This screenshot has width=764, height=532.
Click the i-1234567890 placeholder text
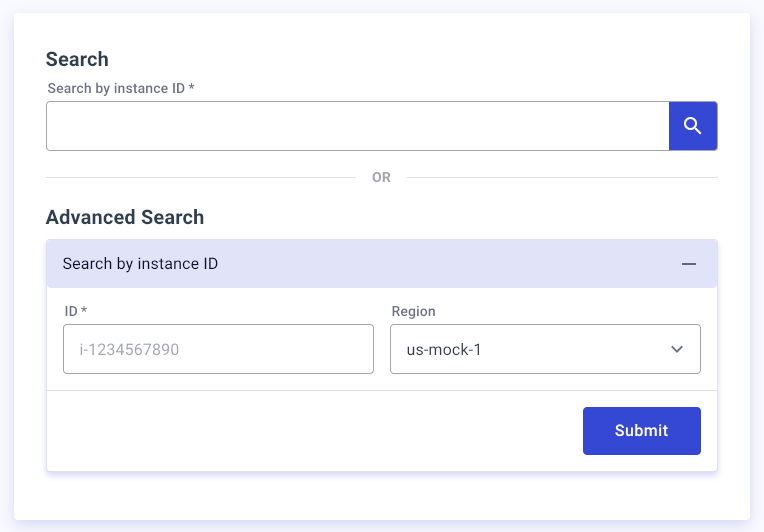(x=129, y=350)
